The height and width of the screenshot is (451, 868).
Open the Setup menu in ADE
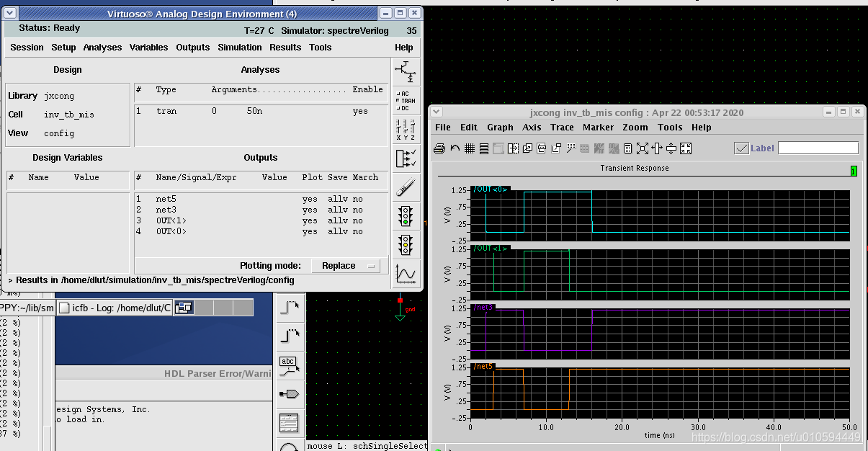63,48
